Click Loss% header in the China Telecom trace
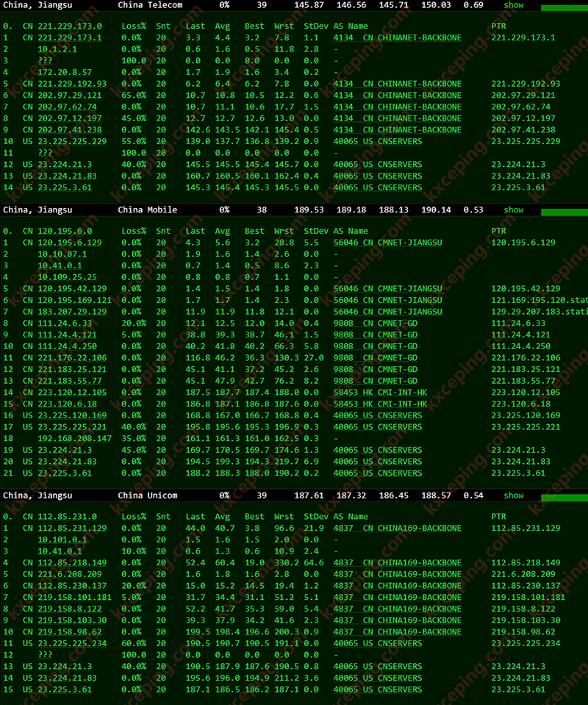Image resolution: width=588 pixels, height=705 pixels. point(134,26)
